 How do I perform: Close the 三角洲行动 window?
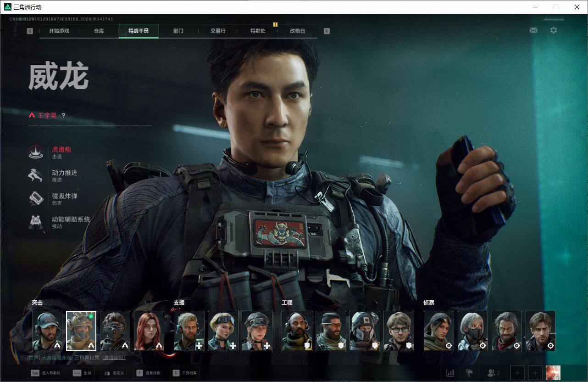click(577, 7)
